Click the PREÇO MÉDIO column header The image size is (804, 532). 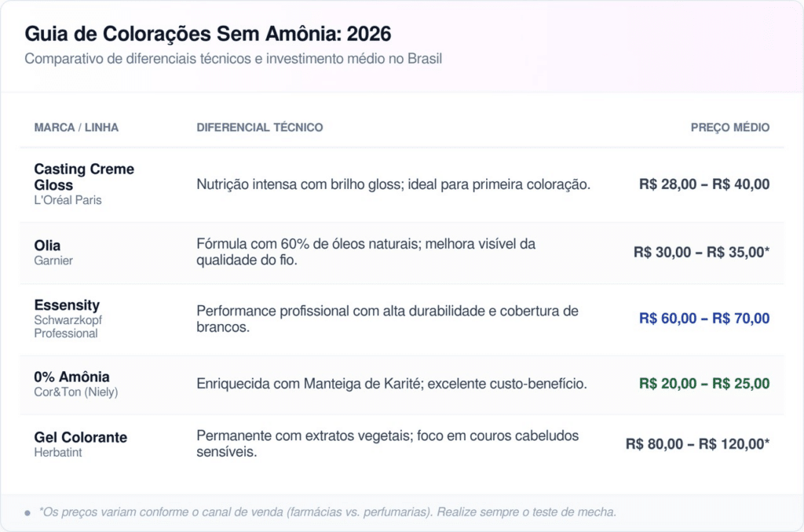730,127
